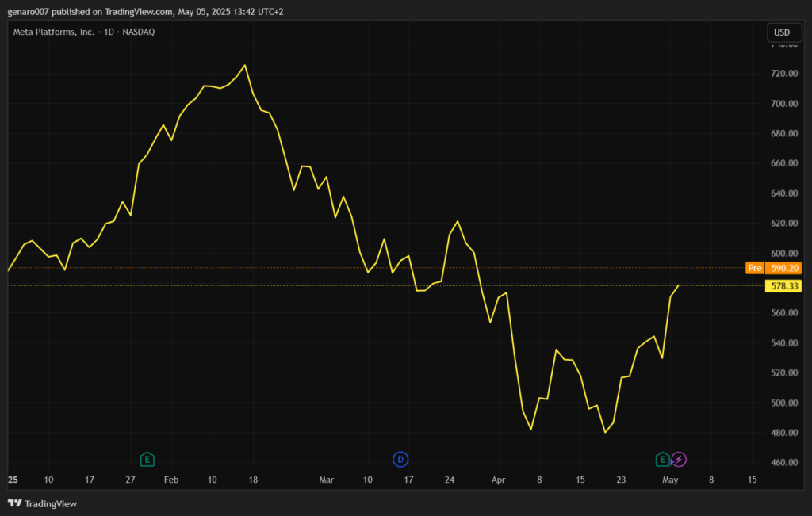Click the blue dividend D marker
The image size is (812, 516).
401,459
